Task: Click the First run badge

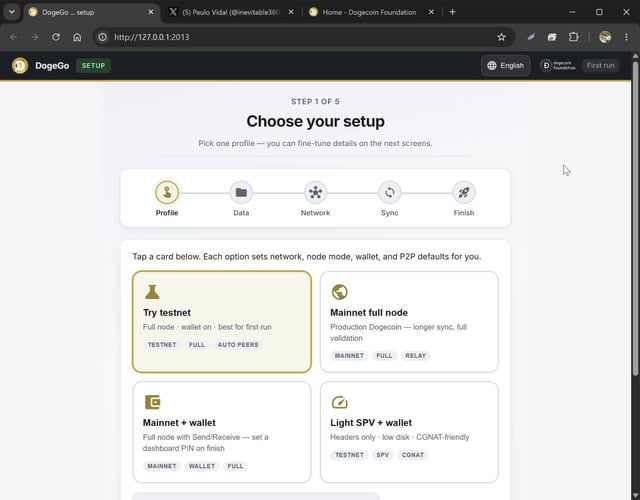Action: pyautogui.click(x=600, y=65)
